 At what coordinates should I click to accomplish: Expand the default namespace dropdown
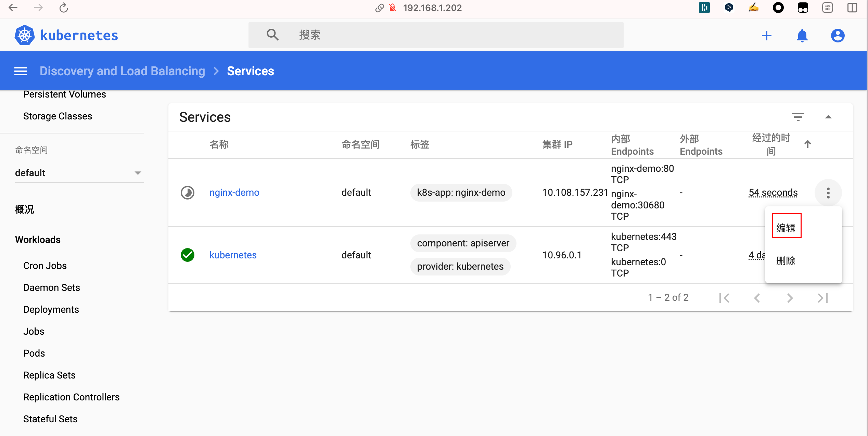79,173
